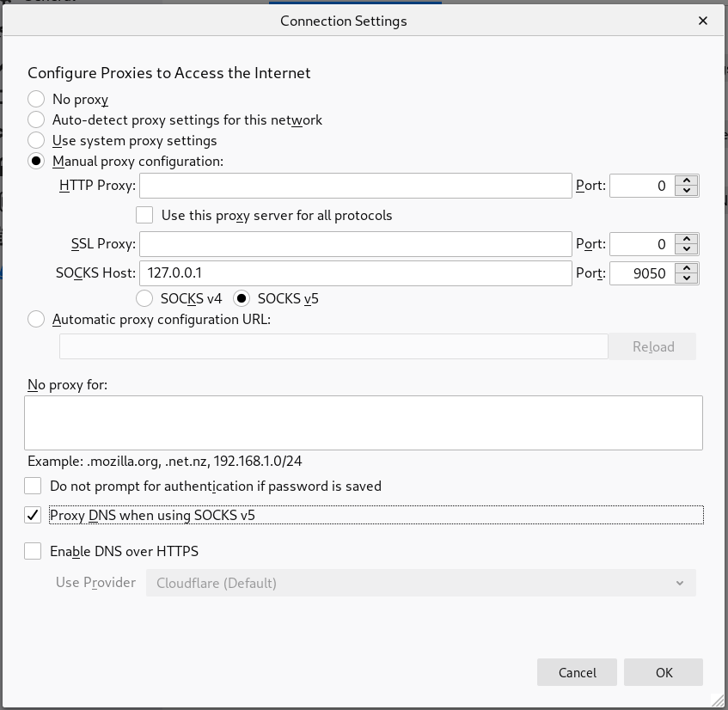Click inside the No proxy for text area

pyautogui.click(x=363, y=423)
